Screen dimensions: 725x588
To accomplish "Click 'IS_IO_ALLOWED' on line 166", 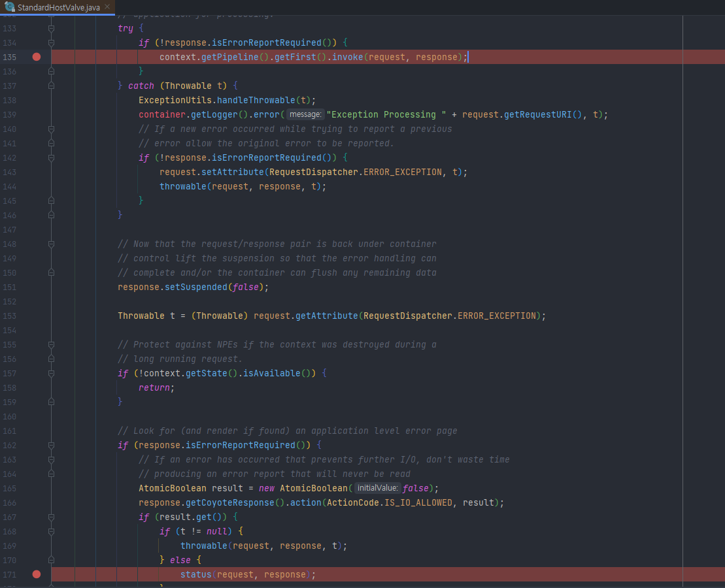I will coord(418,502).
